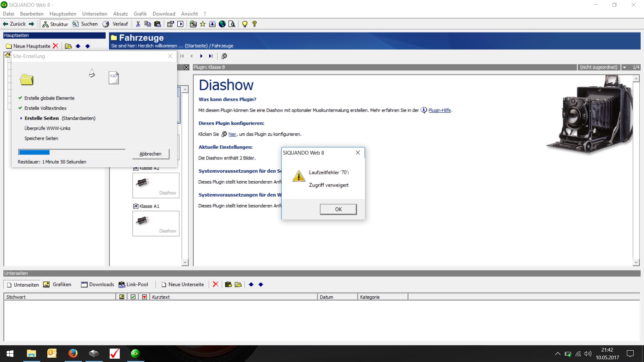
Task: Switch to the Downloads tab
Action: pos(98,285)
